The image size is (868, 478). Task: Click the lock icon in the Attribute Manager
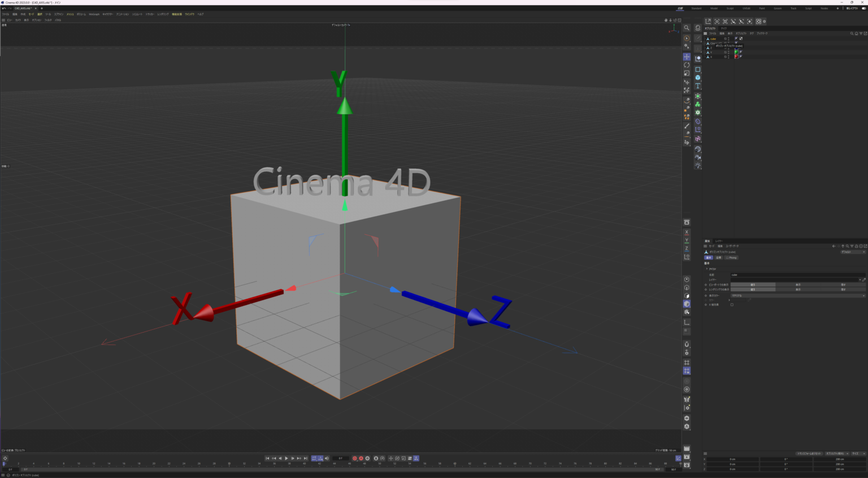click(856, 246)
